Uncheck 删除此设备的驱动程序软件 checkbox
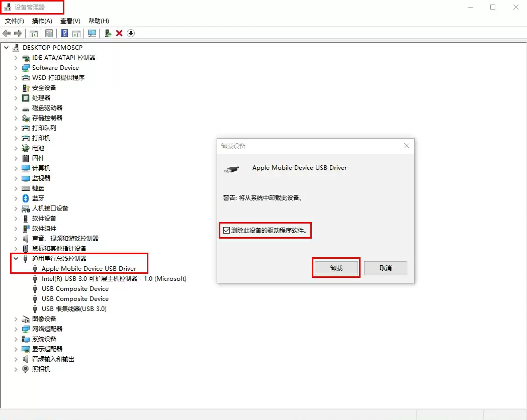Image resolution: width=527 pixels, height=420 pixels. click(226, 231)
